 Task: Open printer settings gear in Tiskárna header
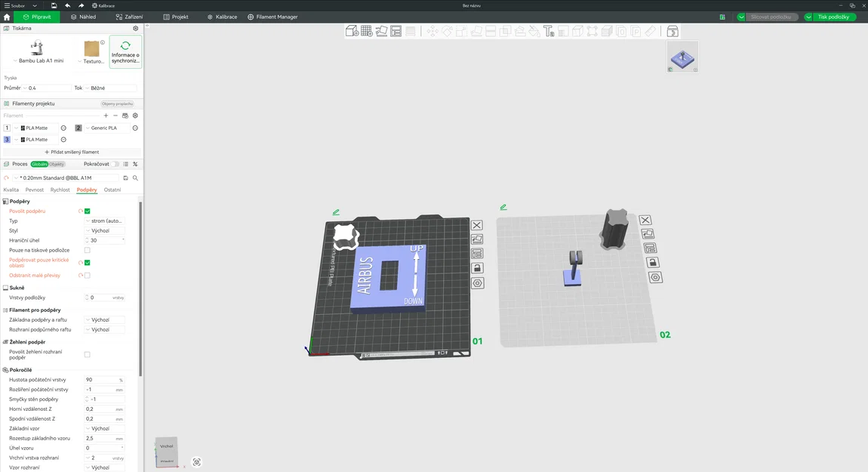click(x=136, y=28)
